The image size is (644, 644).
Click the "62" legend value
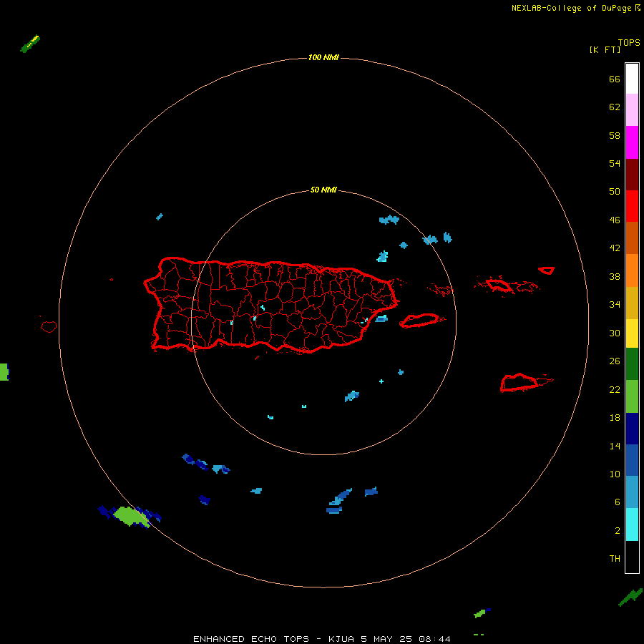click(615, 107)
